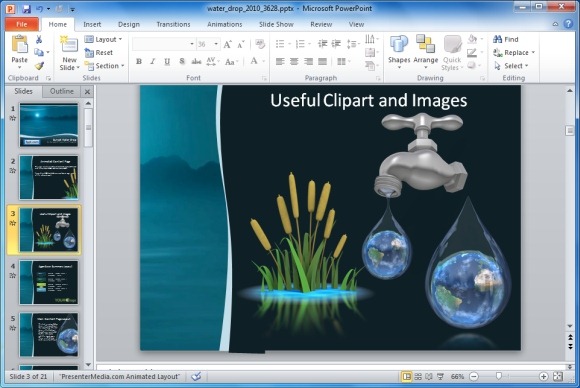The image size is (580, 388).
Task: Switch to the Design tab
Action: coord(129,24)
